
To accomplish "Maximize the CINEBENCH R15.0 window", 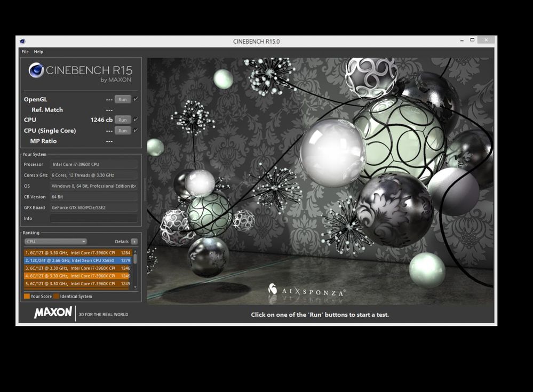I will (472, 40).
